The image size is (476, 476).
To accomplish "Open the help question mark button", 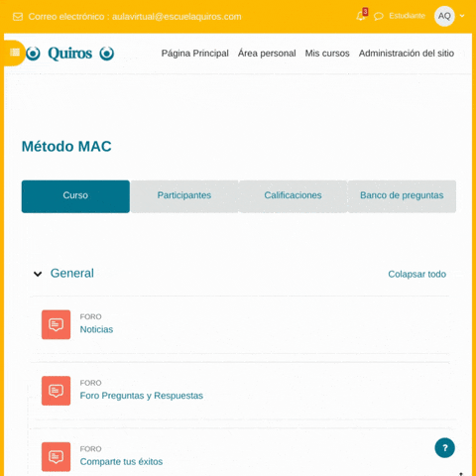I will [444, 447].
